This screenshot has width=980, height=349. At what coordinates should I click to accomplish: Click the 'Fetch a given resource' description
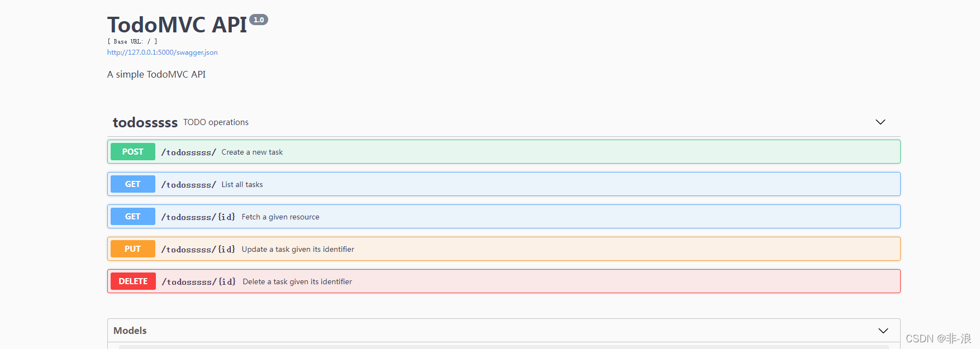[280, 217]
